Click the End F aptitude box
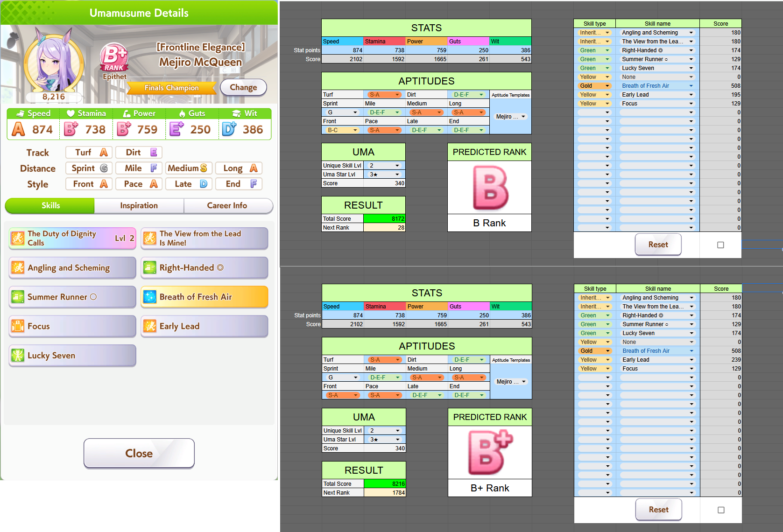Viewport: 783px width, 532px height. click(x=239, y=184)
